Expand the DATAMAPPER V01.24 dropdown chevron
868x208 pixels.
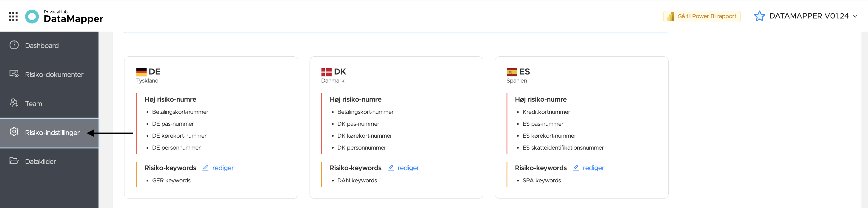coord(855,16)
